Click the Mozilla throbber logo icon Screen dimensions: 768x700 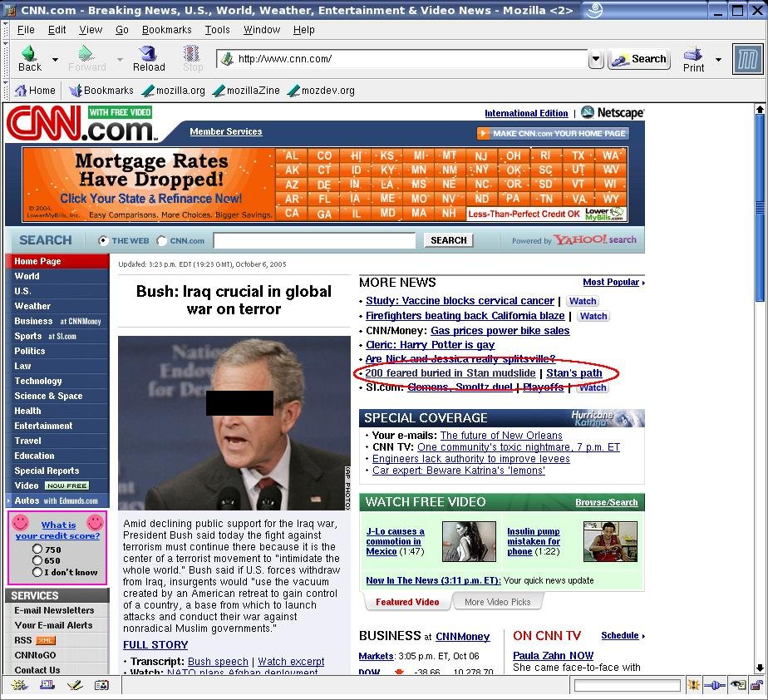[747, 59]
